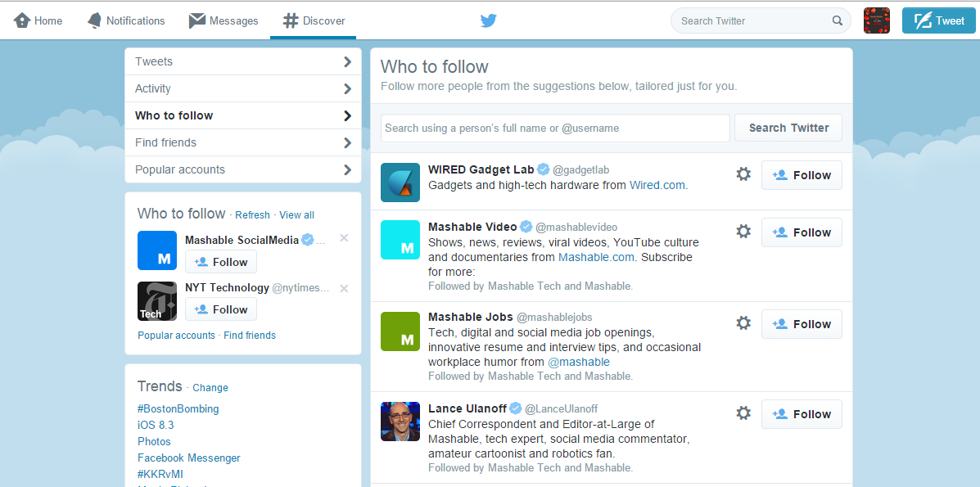Open the gear menu for WIRED Gadget Lab
This screenshot has height=487, width=980.
(743, 174)
